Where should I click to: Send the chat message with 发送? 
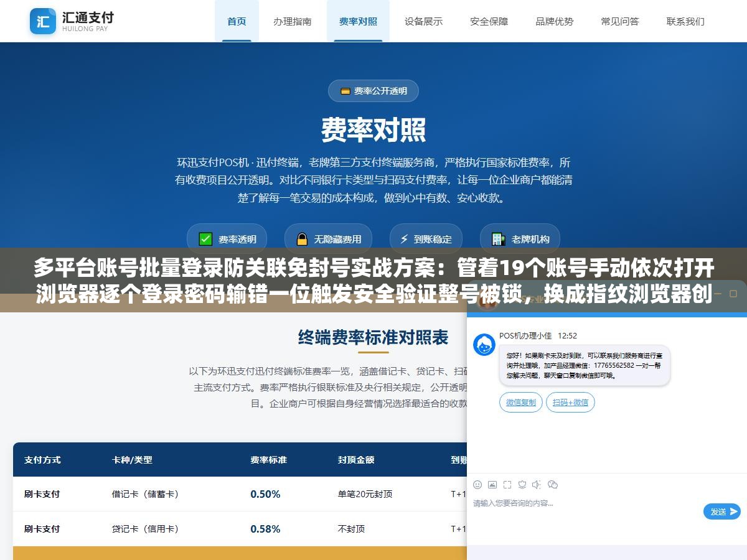[722, 511]
